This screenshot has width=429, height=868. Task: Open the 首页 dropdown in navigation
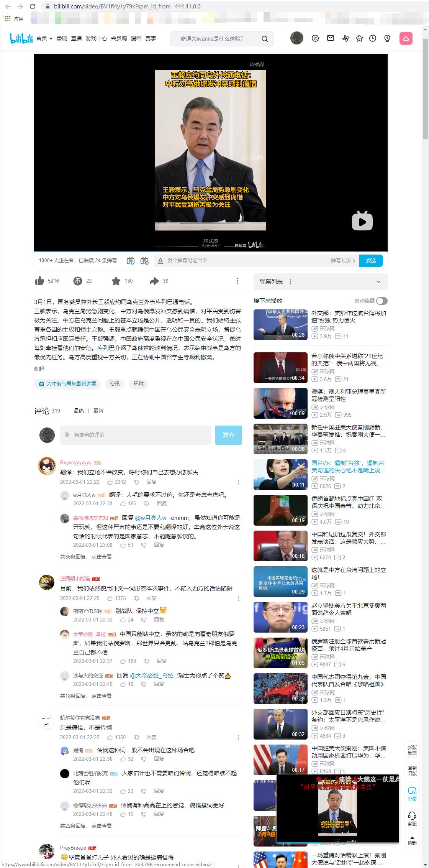pyautogui.click(x=44, y=38)
